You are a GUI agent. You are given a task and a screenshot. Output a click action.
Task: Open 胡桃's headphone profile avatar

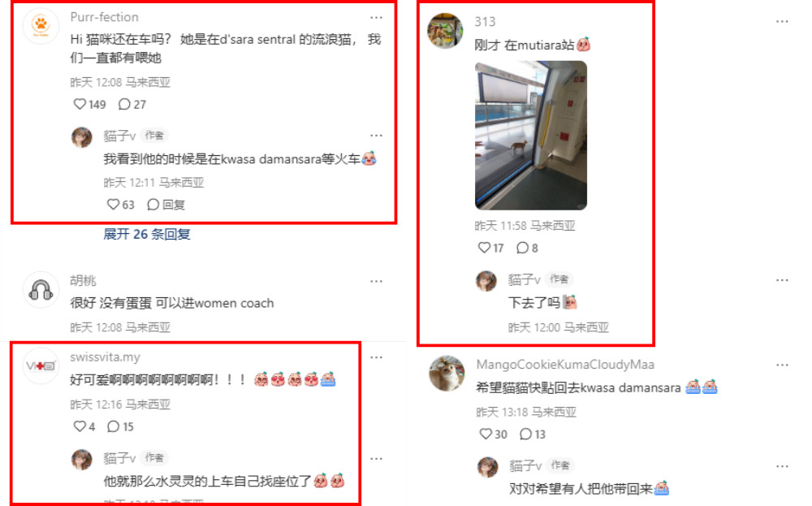(x=41, y=290)
